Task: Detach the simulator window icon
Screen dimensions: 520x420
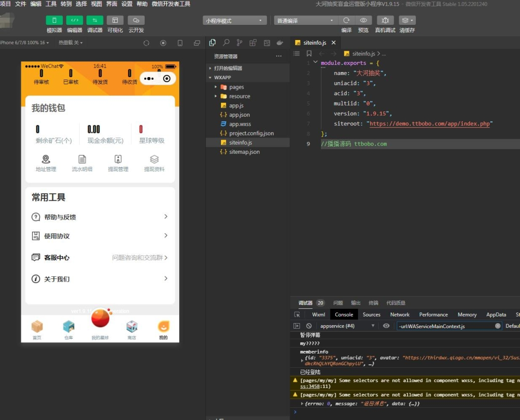Action: point(197,43)
